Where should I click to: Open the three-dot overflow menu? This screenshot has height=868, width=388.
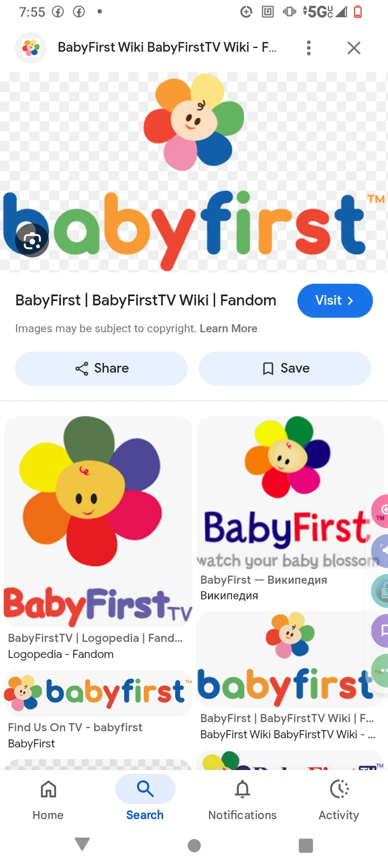point(308,48)
